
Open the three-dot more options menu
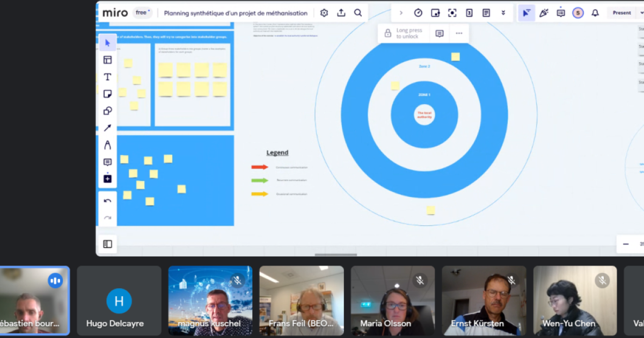click(x=459, y=33)
